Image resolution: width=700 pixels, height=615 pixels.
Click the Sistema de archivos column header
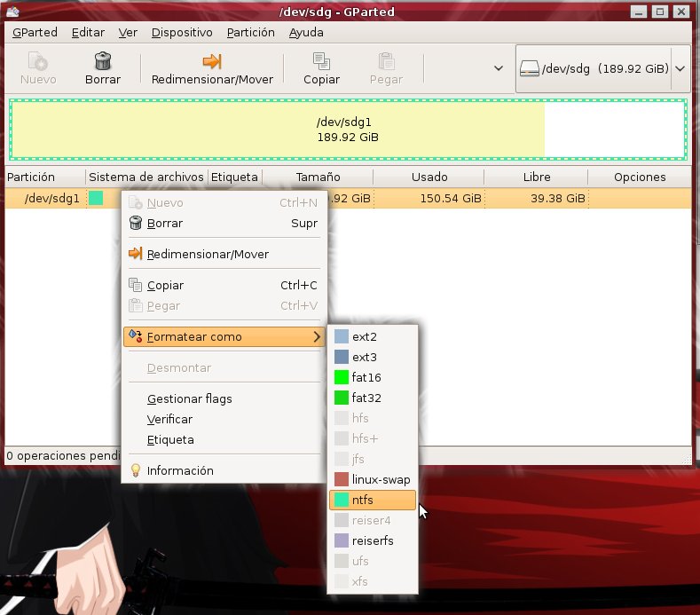point(146,177)
